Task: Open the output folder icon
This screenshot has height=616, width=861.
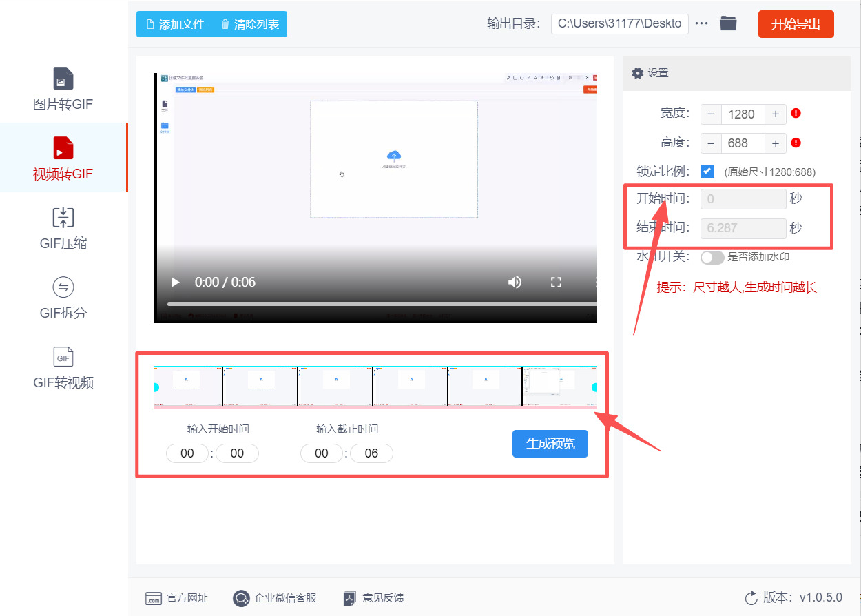Action: pos(728,23)
